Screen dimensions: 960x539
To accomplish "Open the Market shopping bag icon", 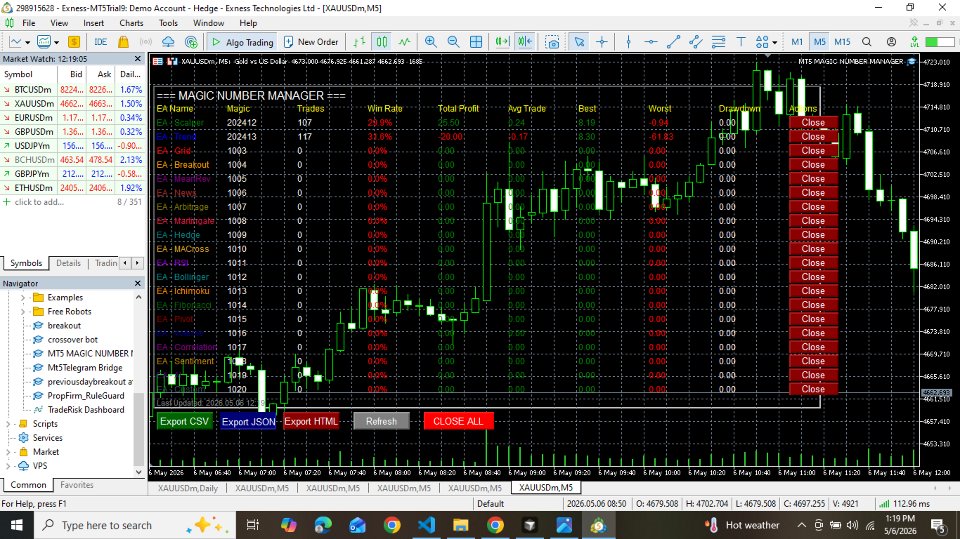I will (x=123, y=42).
